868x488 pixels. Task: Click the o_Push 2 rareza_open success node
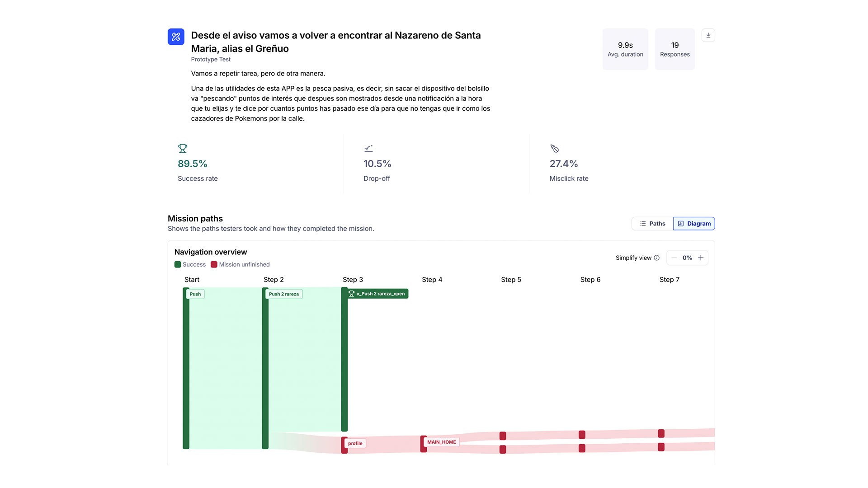point(377,294)
